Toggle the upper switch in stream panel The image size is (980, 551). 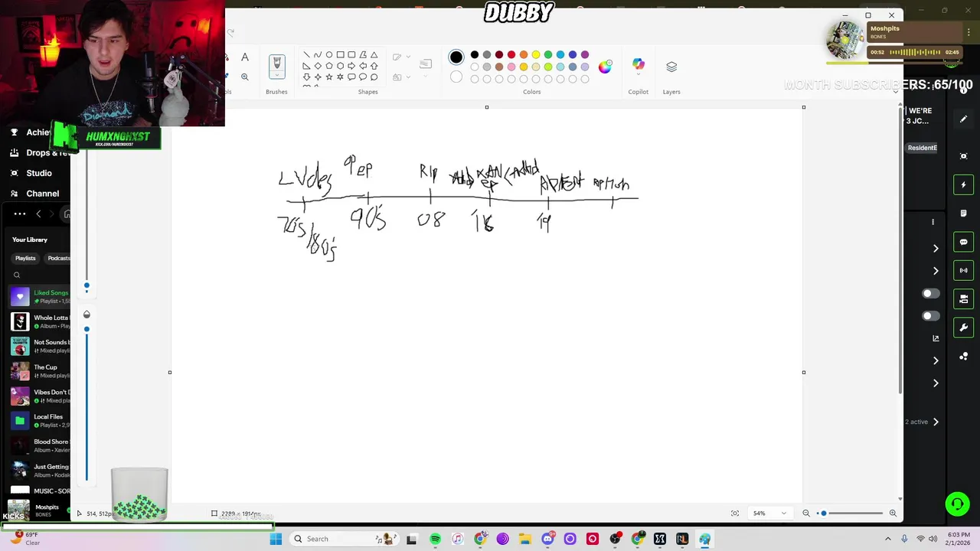click(931, 294)
